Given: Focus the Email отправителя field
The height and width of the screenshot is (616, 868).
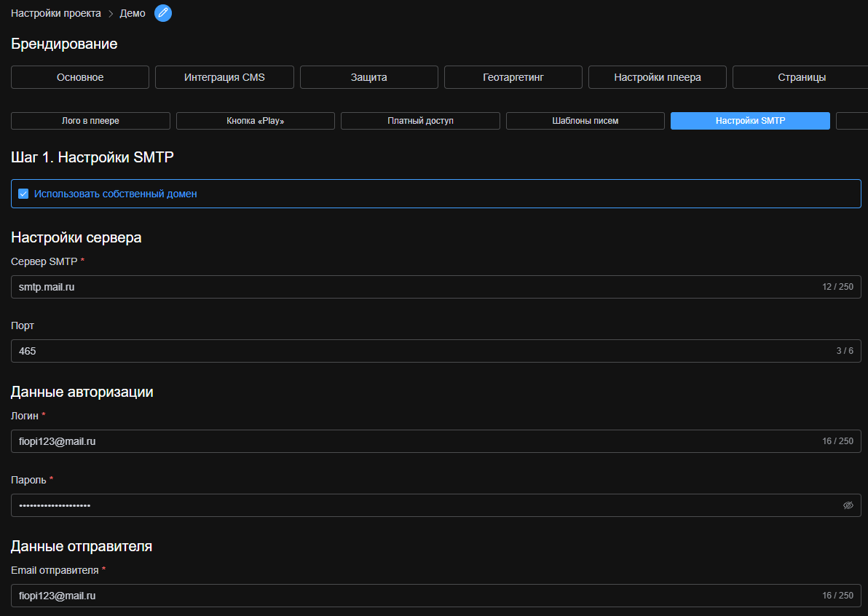Looking at the screenshot, I should point(435,596).
